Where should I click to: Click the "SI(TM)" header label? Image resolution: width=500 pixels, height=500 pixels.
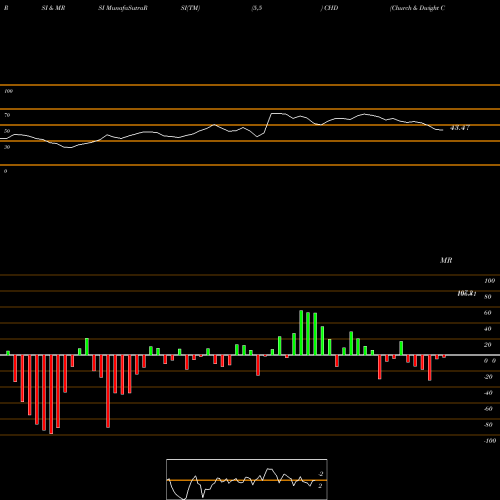tap(190, 8)
